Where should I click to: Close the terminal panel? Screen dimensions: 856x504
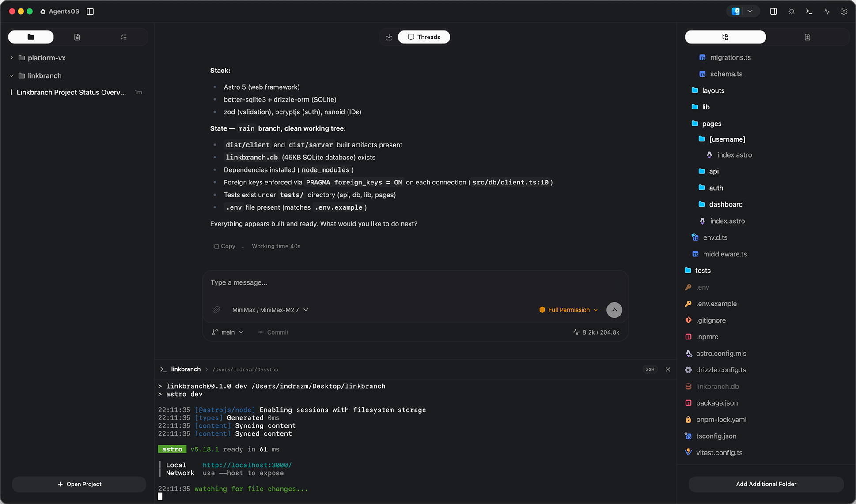point(668,369)
